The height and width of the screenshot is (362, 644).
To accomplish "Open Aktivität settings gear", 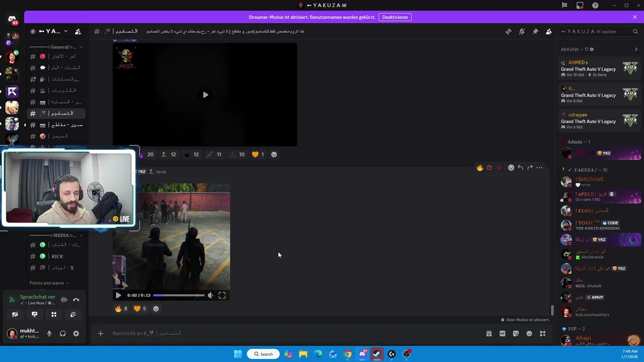I will pyautogui.click(x=592, y=49).
